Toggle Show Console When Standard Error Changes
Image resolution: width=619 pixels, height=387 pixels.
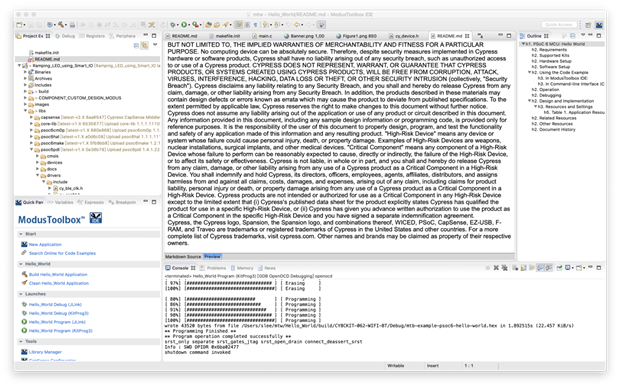[x=549, y=268]
